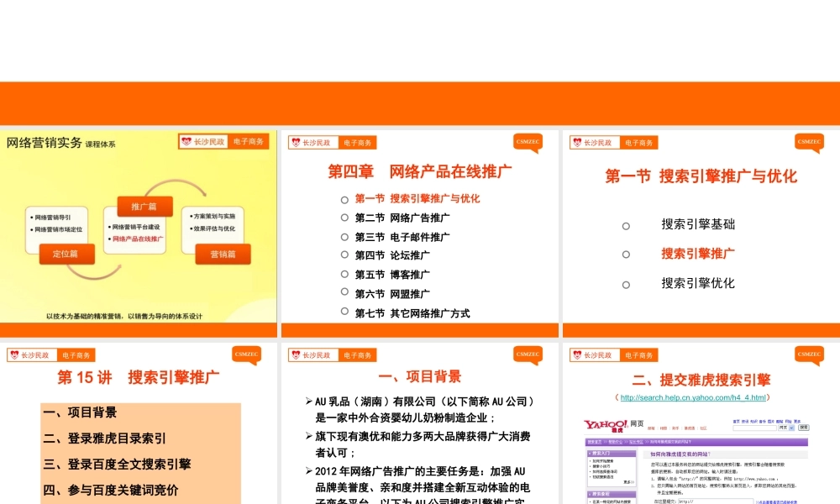Select 第四节 论坛推广 in the chapter list
The height and width of the screenshot is (504, 840).
click(x=392, y=255)
